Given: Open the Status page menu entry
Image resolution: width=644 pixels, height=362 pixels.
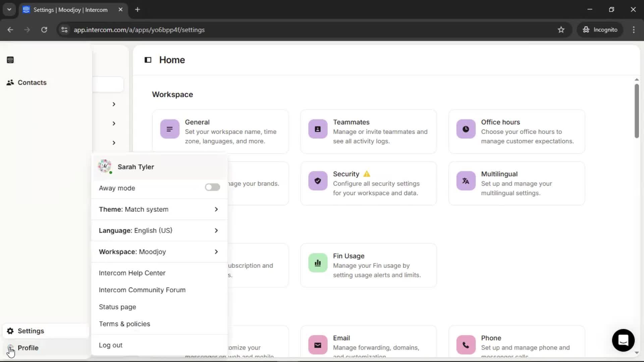Looking at the screenshot, I should 117,307.
